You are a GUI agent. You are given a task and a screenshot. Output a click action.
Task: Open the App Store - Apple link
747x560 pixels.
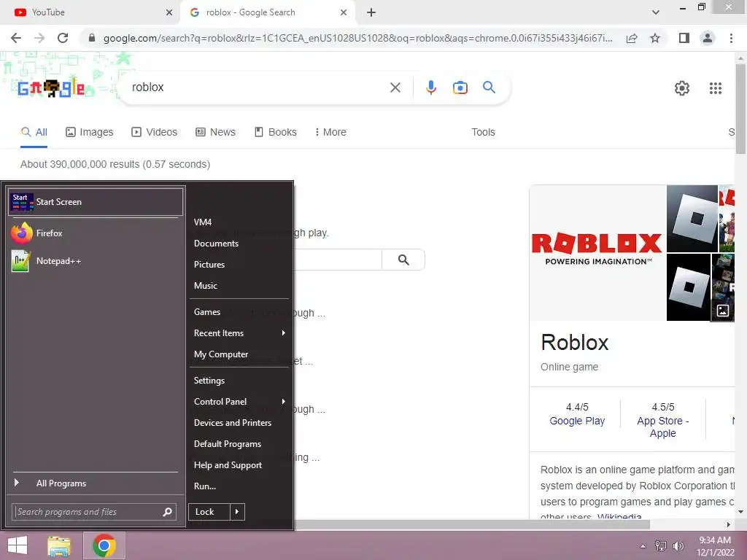click(662, 427)
